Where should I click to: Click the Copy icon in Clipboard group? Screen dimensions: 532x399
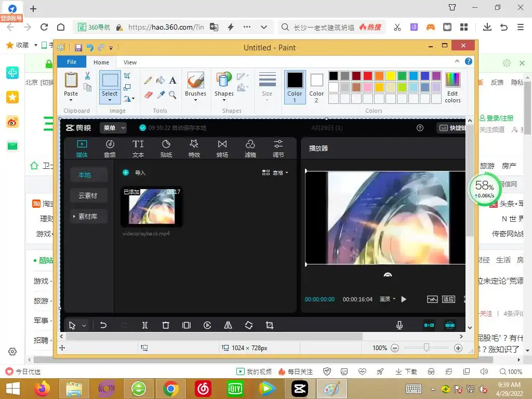87,87
